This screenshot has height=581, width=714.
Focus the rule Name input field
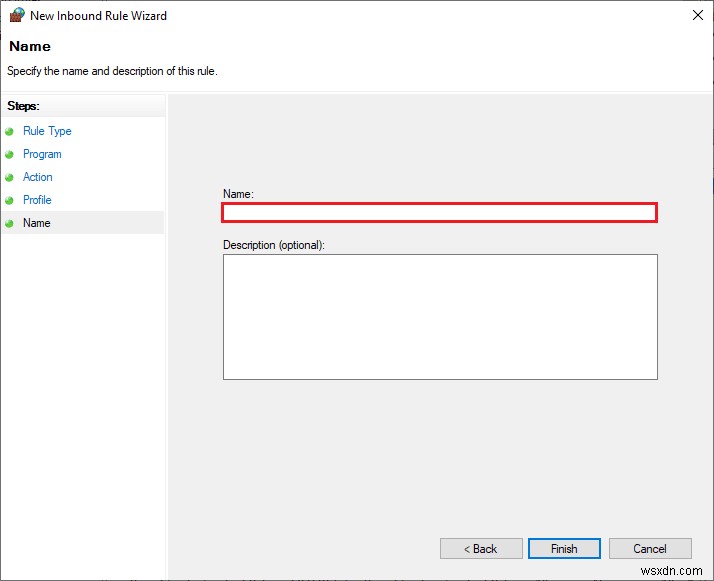point(439,212)
